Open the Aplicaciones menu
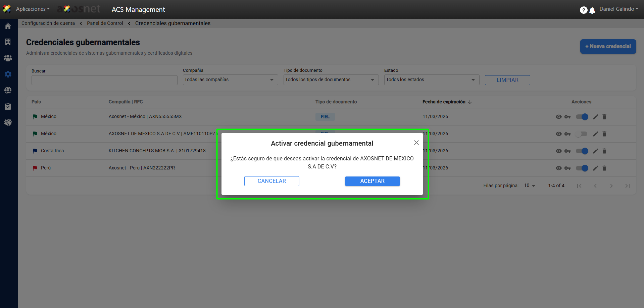This screenshot has width=644, height=308. [33, 9]
